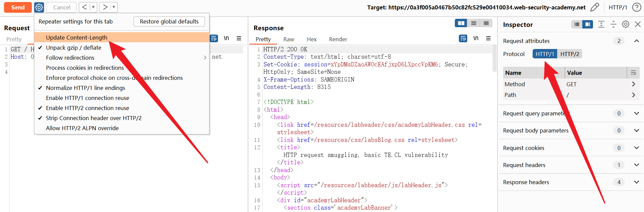644x212 pixels.
Task: Toggle word wrap icon in Response panel
Action: (463, 39)
